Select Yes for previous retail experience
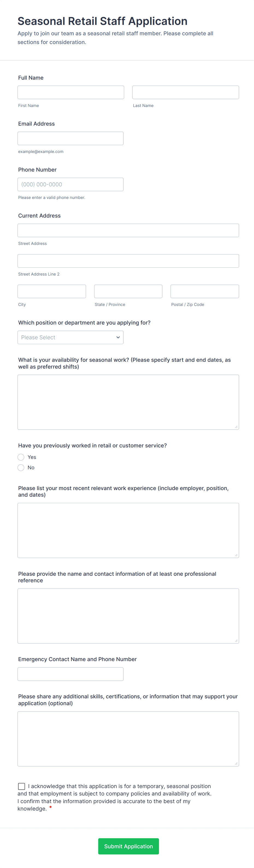254x868 pixels. (x=21, y=457)
